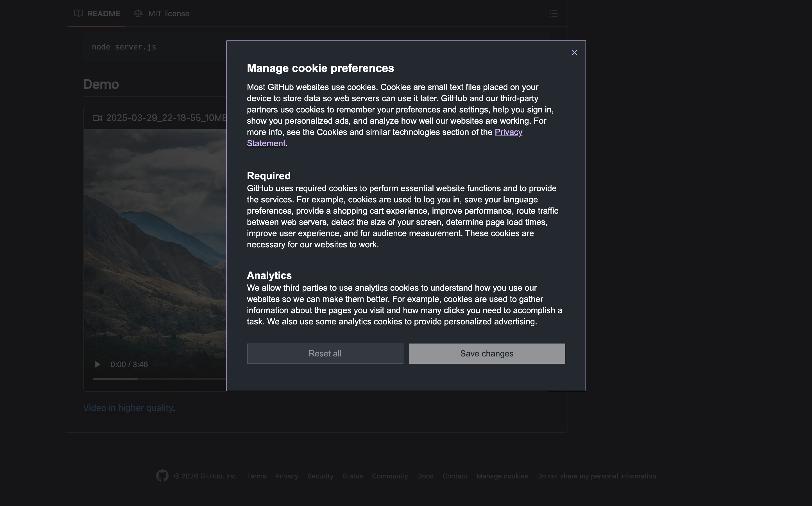The height and width of the screenshot is (506, 812).
Task: Click Do not share my personal information
Action: point(596,476)
